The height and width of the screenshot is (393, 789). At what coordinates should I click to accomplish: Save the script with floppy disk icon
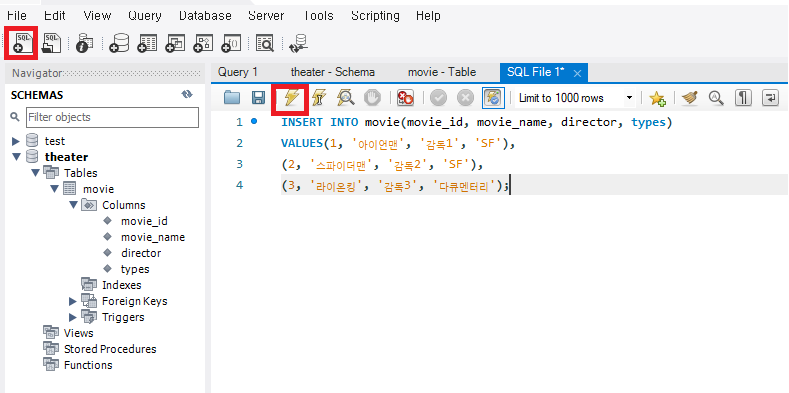pyautogui.click(x=259, y=98)
